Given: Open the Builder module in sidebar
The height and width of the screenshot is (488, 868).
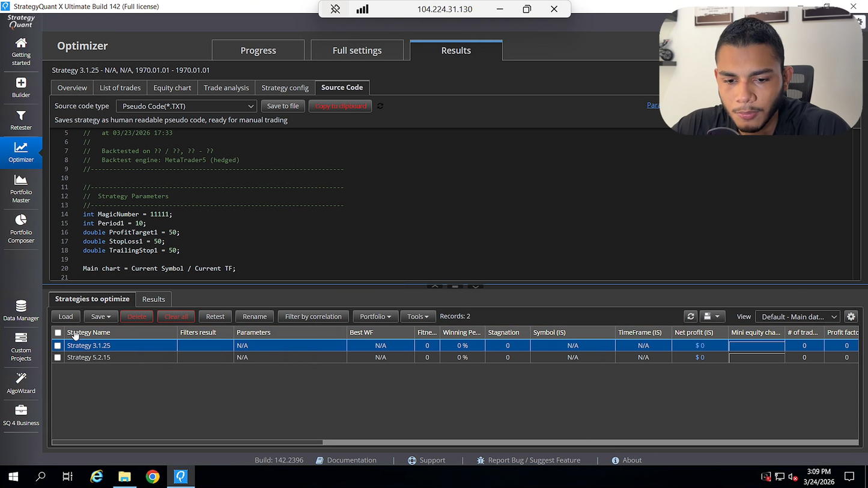Looking at the screenshot, I should point(21,87).
